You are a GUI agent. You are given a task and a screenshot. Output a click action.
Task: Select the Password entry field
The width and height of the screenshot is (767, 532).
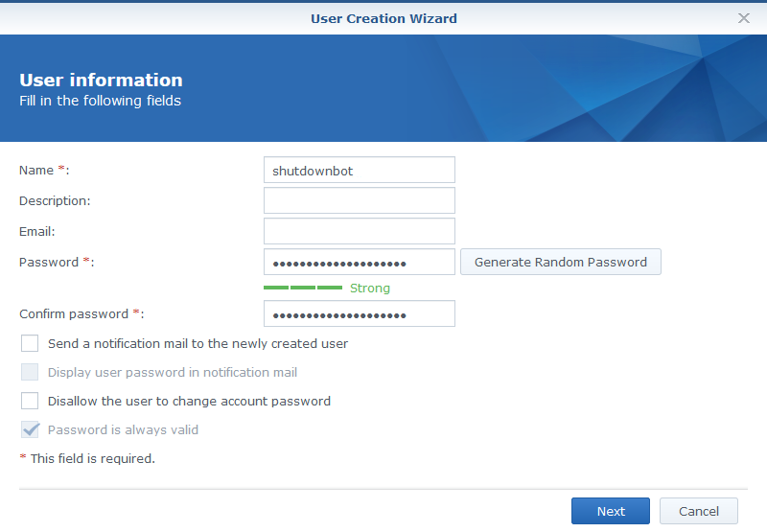(x=359, y=263)
